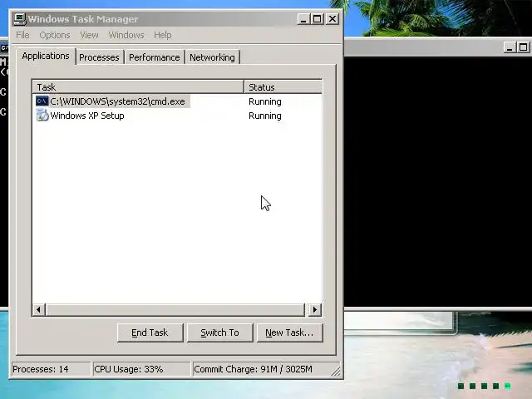Open the Help menu
The width and height of the screenshot is (532, 399).
(163, 35)
